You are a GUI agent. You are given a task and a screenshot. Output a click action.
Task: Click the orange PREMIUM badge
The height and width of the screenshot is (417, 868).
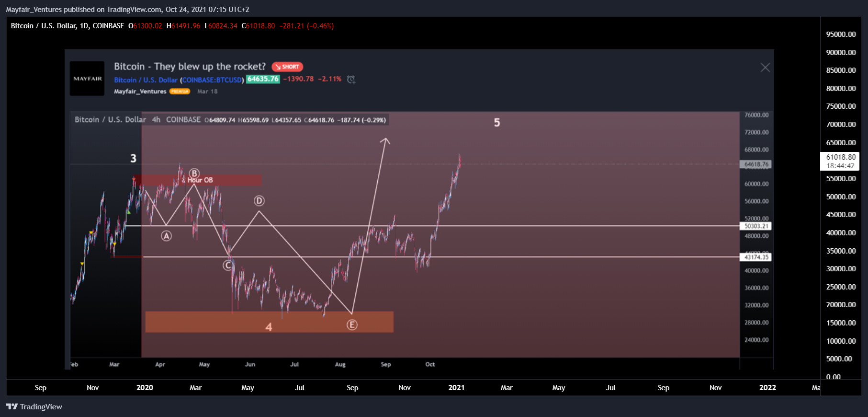coord(180,91)
